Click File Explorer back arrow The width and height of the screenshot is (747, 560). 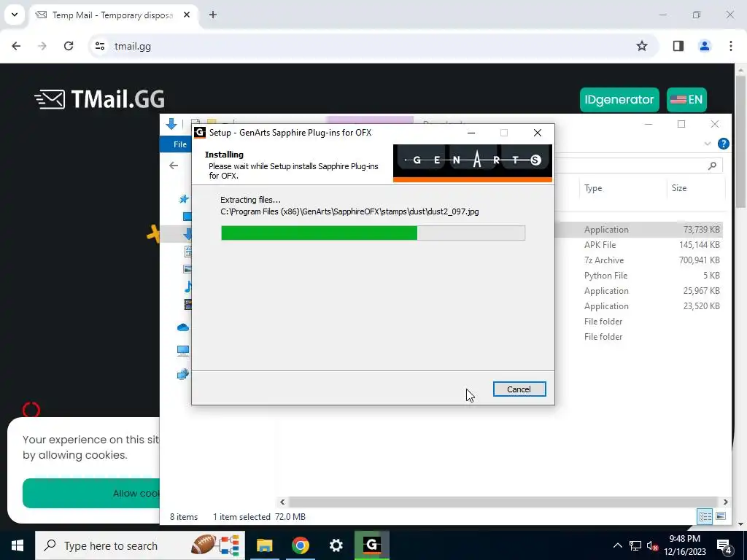coord(174,166)
